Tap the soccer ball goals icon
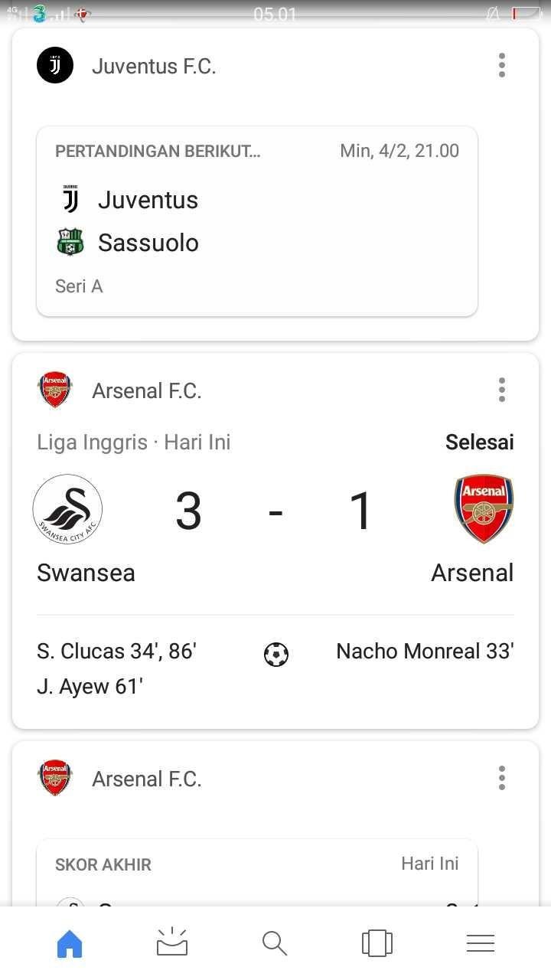551x980 pixels. coord(276,654)
